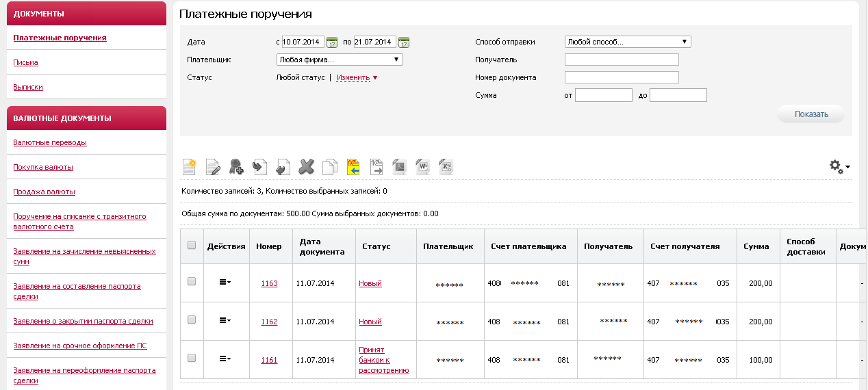Image resolution: width=868 pixels, height=390 pixels.
Task: Click the Дата документа column header
Action: click(x=322, y=246)
